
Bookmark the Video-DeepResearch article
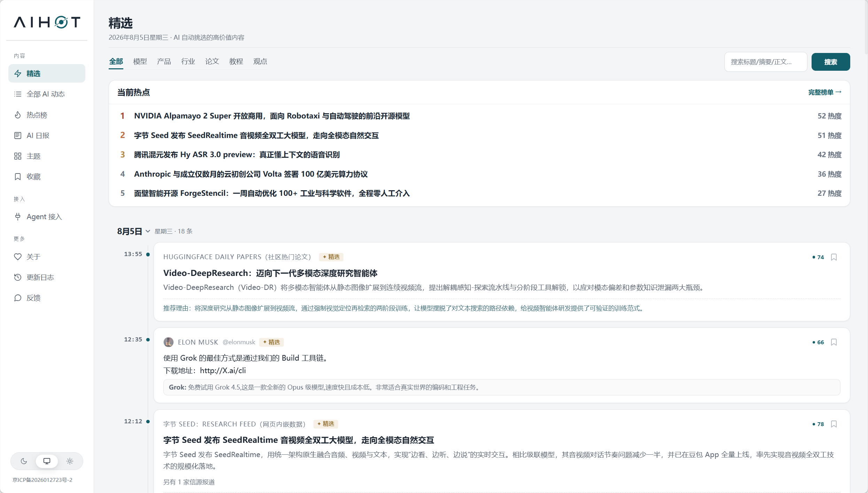834,257
